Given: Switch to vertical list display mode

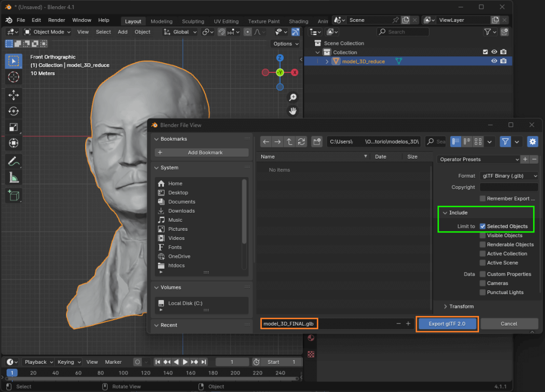Looking at the screenshot, I should click(x=456, y=141).
